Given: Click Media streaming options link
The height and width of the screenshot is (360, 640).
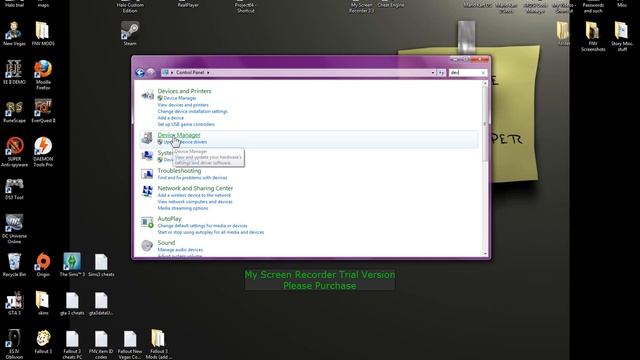Looking at the screenshot, I should coord(183,209).
